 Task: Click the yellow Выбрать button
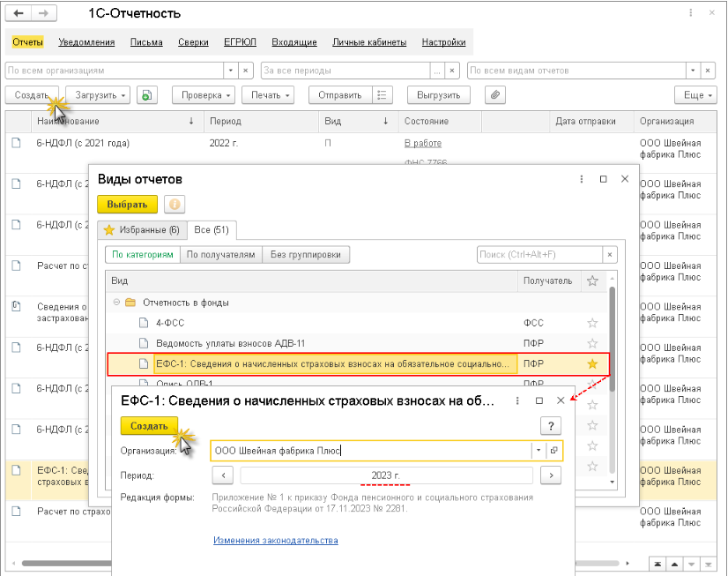(127, 205)
